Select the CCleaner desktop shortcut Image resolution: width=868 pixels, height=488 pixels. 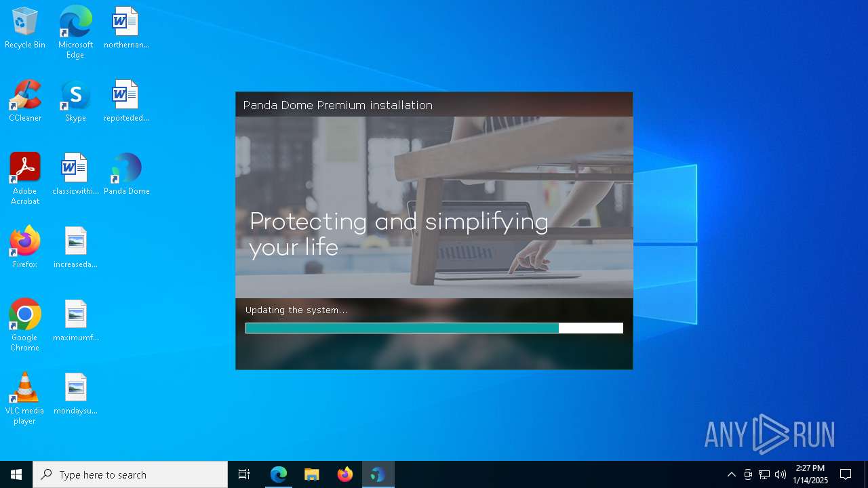coord(25,102)
